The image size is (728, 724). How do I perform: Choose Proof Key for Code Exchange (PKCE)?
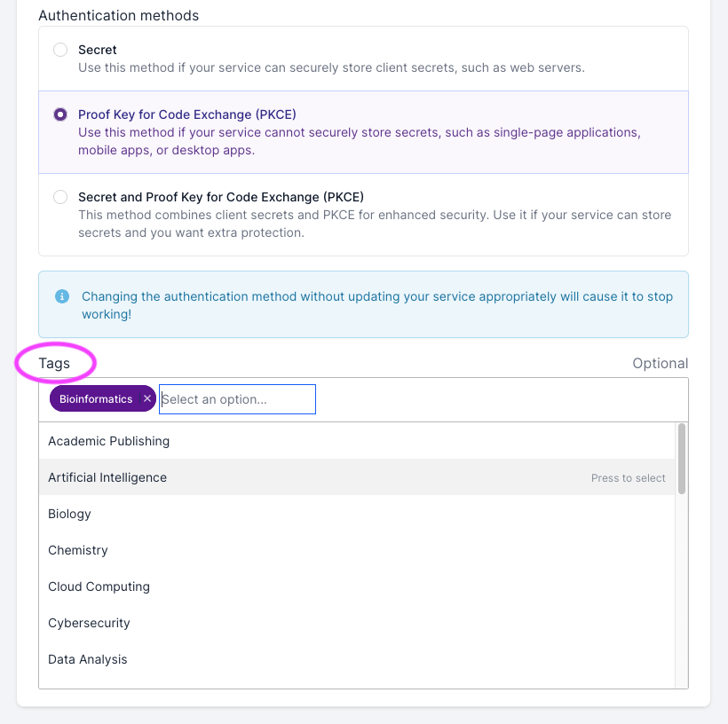pos(59,114)
